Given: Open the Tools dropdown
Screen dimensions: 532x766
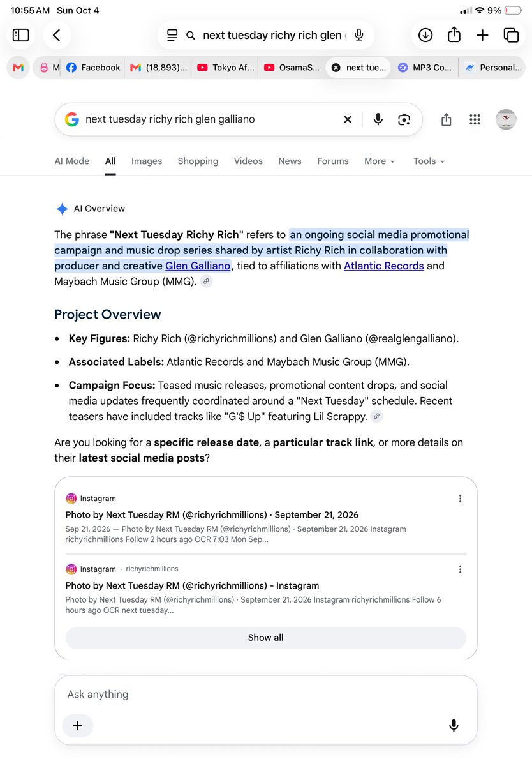Looking at the screenshot, I should tap(429, 161).
